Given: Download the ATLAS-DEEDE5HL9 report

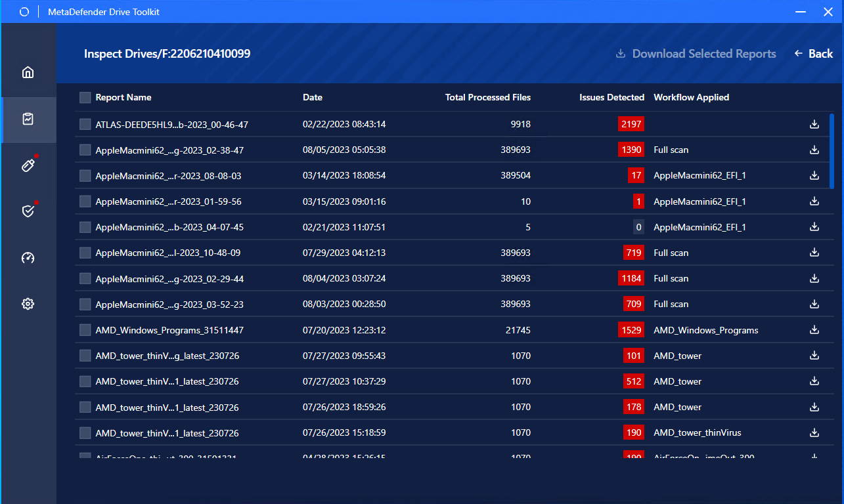Looking at the screenshot, I should click(x=814, y=124).
